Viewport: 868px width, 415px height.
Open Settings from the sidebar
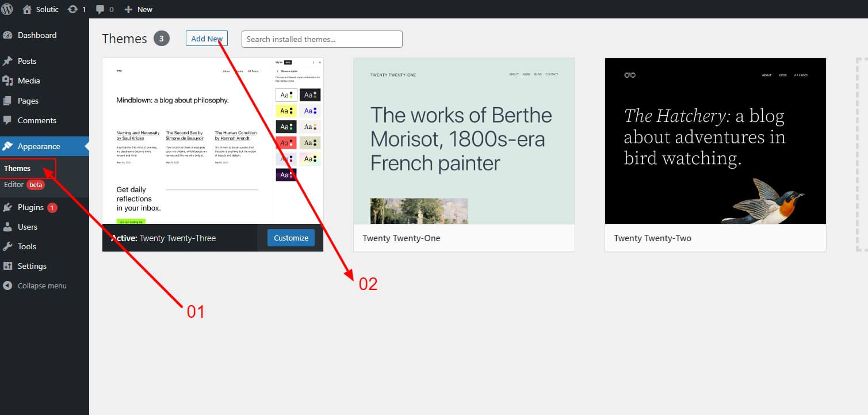32,266
